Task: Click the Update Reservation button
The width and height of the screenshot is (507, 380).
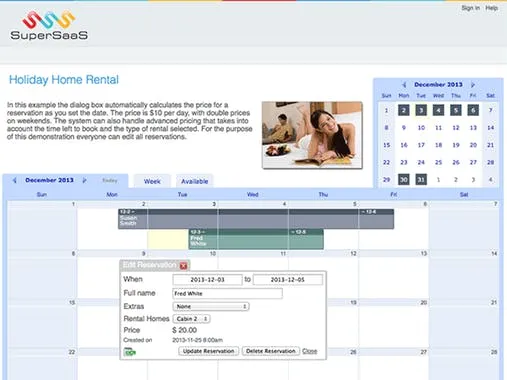Action: tap(208, 351)
